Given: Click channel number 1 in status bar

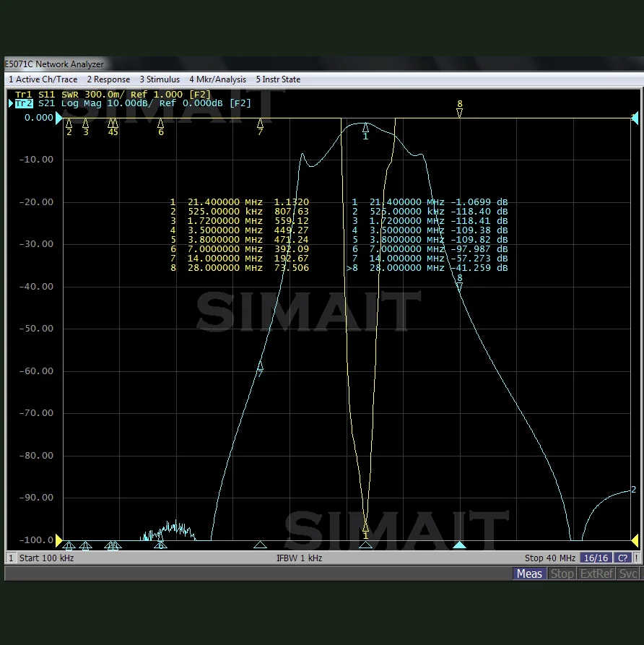Looking at the screenshot, I should click(11, 558).
